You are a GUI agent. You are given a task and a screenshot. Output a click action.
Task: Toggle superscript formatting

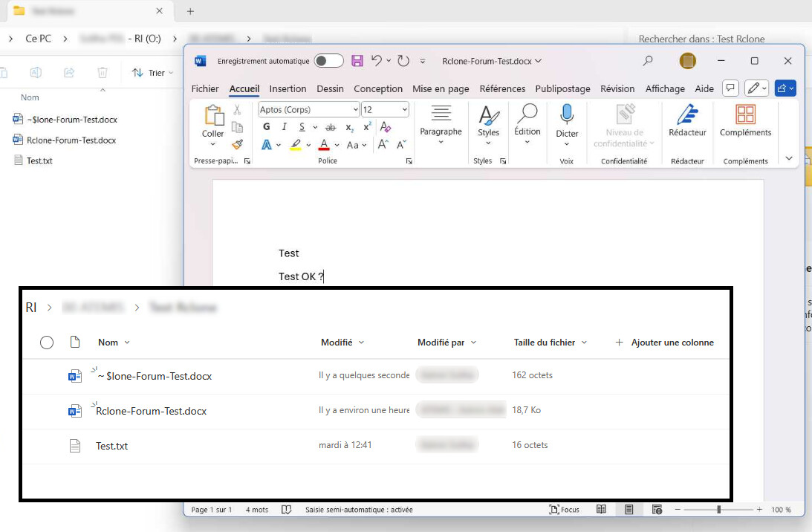(x=367, y=127)
